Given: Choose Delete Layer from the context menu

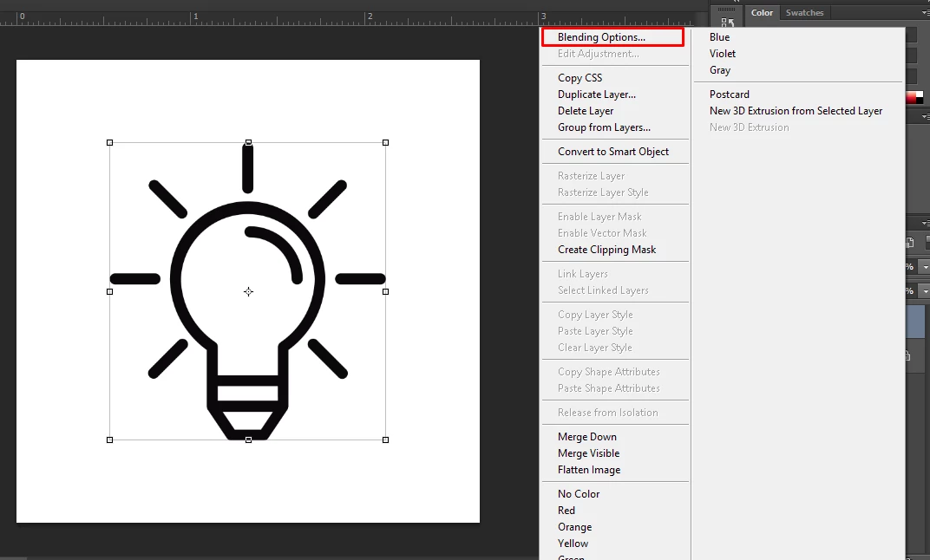Looking at the screenshot, I should click(586, 111).
